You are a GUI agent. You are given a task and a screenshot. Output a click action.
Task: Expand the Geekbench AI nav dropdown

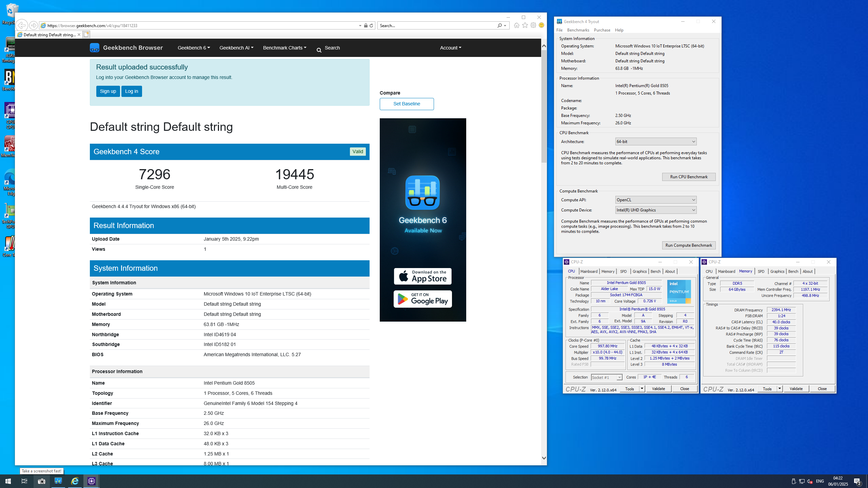[236, 48]
